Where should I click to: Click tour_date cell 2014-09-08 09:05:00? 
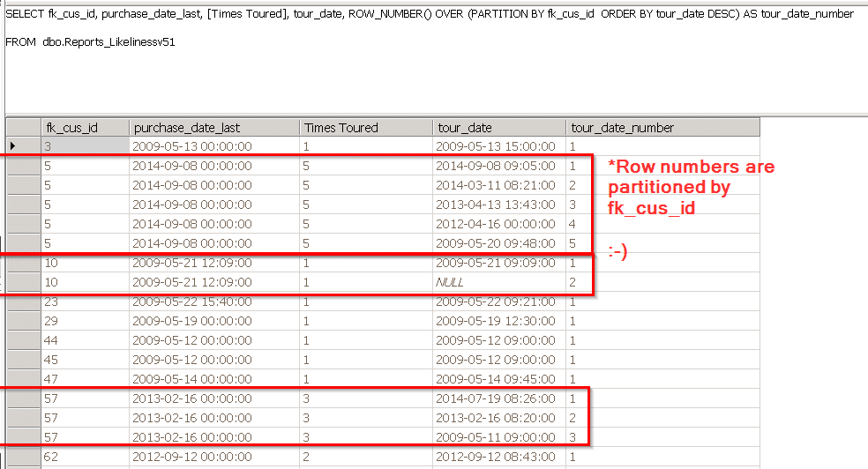499,166
